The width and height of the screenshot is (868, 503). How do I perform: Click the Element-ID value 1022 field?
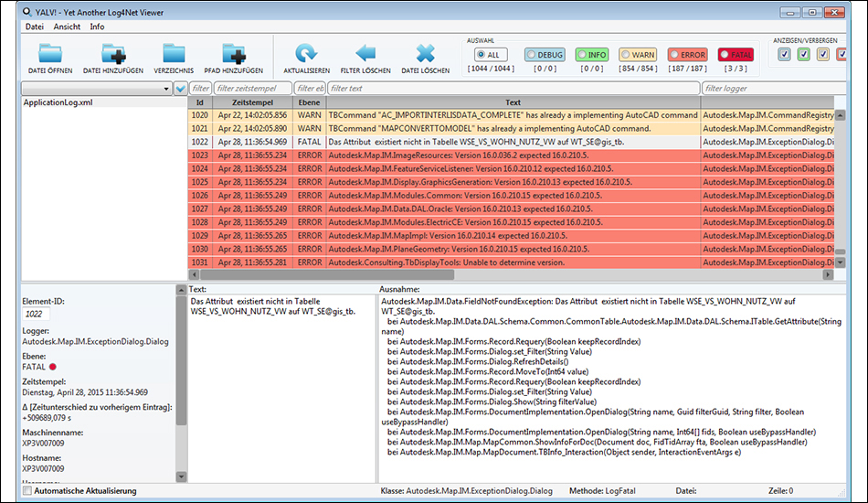click(x=36, y=314)
